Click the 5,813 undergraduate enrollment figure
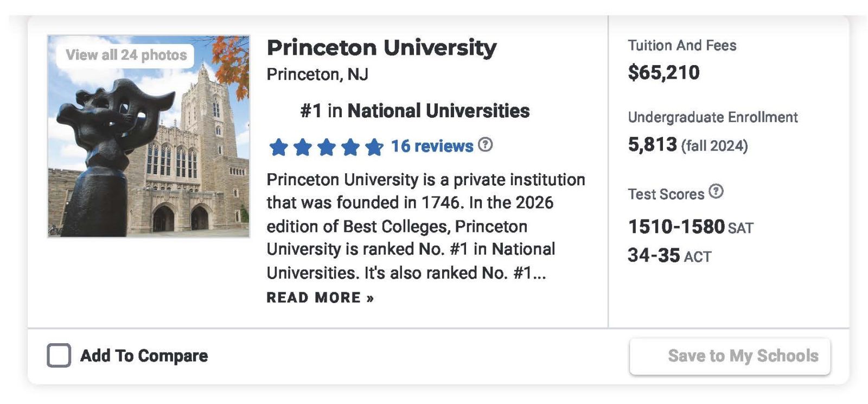This screenshot has height=404, width=868. click(x=653, y=144)
